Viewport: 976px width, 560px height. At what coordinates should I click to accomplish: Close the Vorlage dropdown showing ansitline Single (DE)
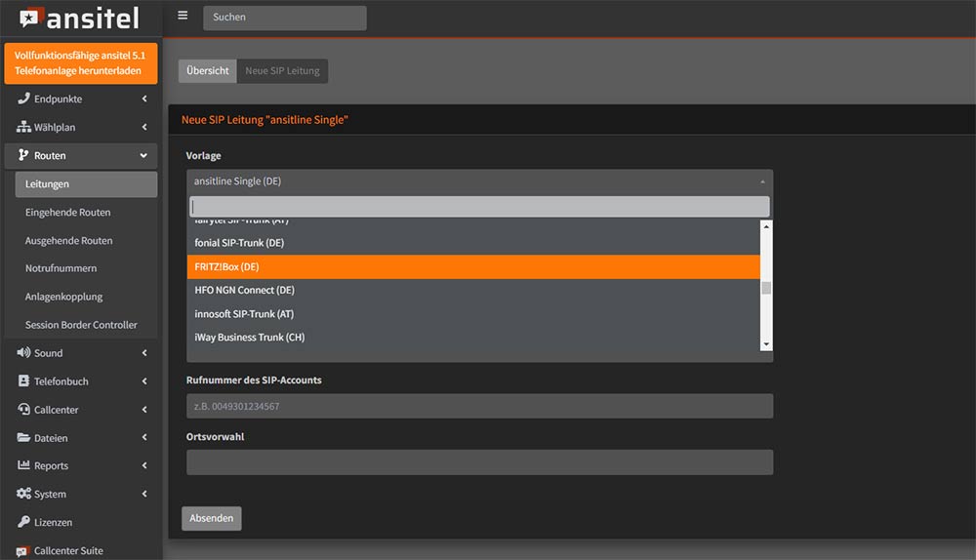(479, 181)
